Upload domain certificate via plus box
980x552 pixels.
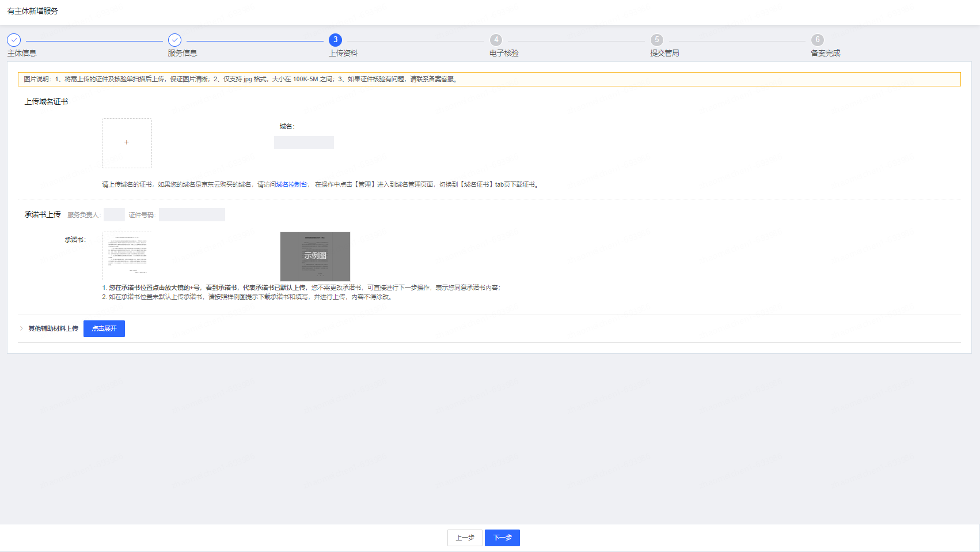point(127,143)
